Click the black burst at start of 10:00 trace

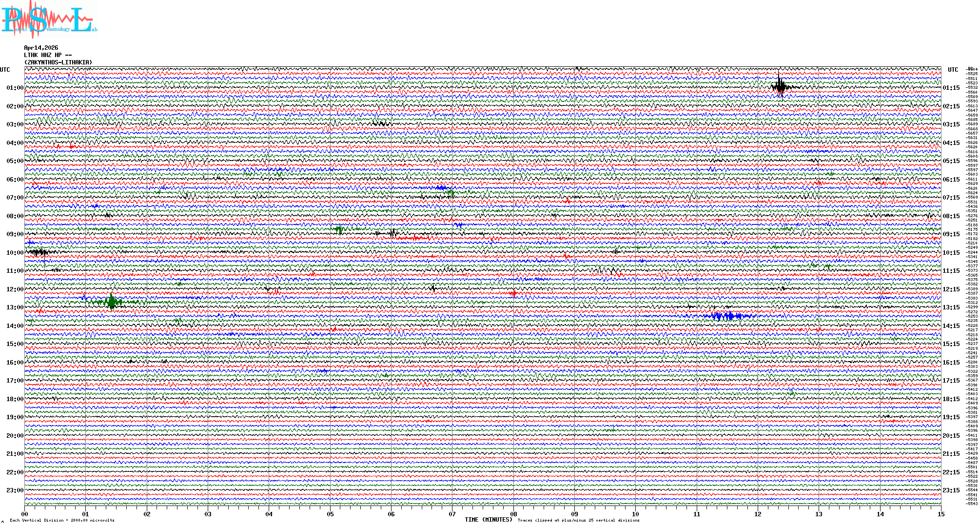tap(39, 252)
